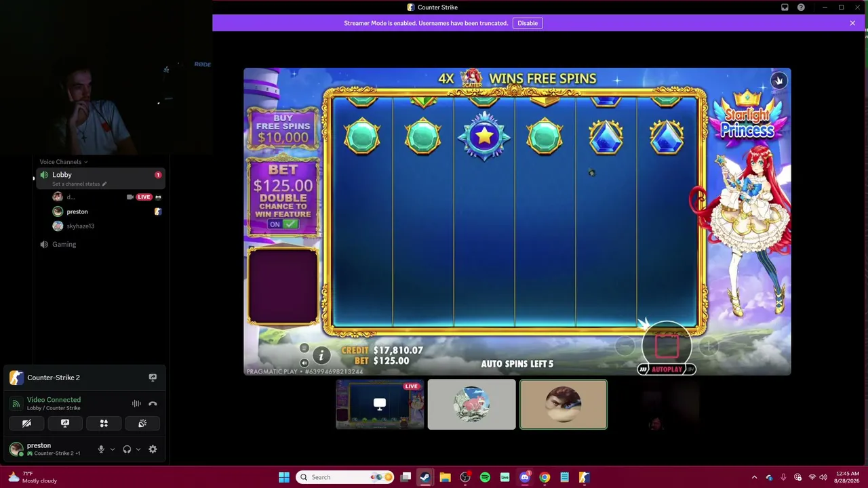Toggle noise suppression waveform icon
Image resolution: width=868 pixels, height=488 pixels.
click(136, 404)
